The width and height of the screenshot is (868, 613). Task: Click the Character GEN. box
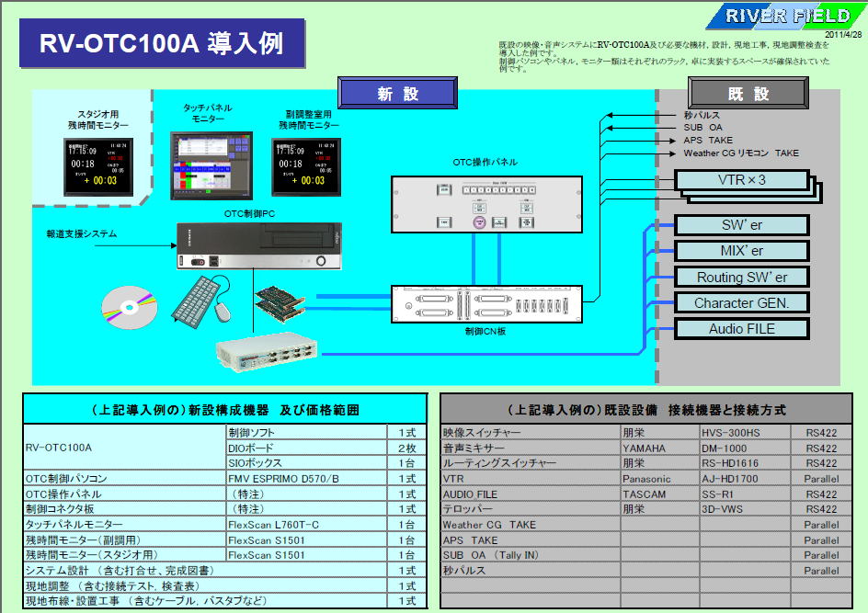[x=742, y=303]
